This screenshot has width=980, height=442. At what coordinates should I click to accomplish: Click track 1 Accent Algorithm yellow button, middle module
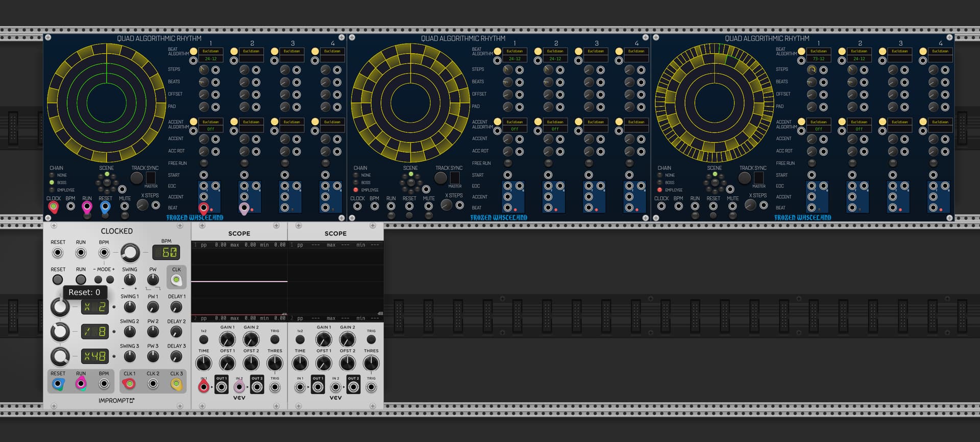tap(497, 122)
